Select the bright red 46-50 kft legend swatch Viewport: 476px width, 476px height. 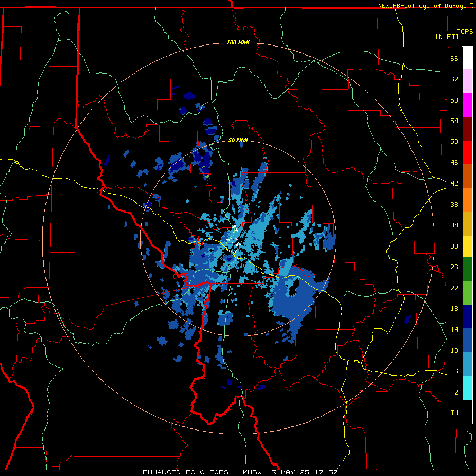pyautogui.click(x=467, y=152)
